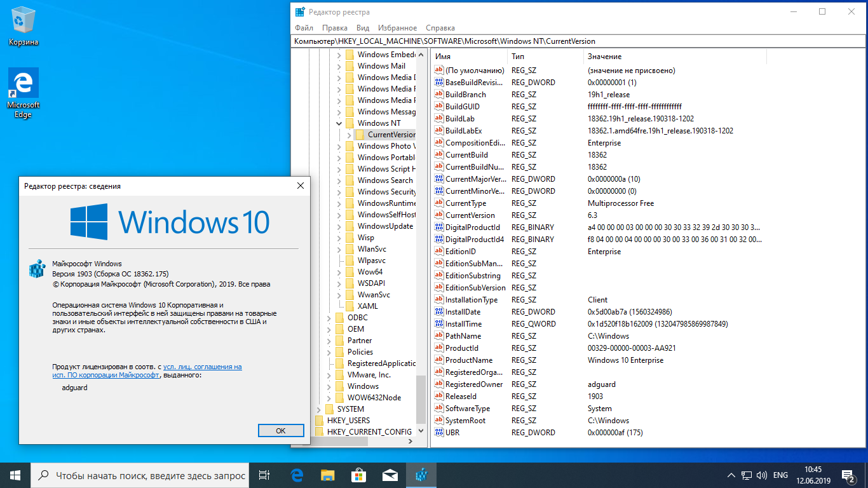Expand the WOW6432Node key
Image resolution: width=868 pixels, height=488 pixels.
pyautogui.click(x=329, y=397)
